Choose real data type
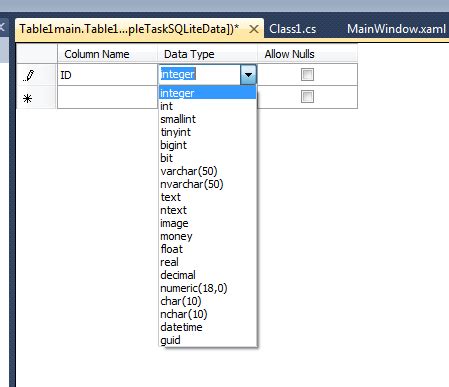 click(208, 262)
